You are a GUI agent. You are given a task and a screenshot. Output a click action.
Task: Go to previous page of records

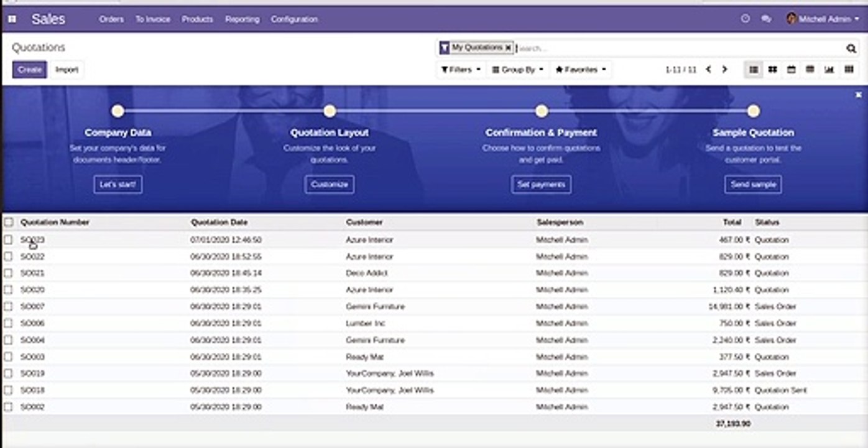click(x=708, y=70)
